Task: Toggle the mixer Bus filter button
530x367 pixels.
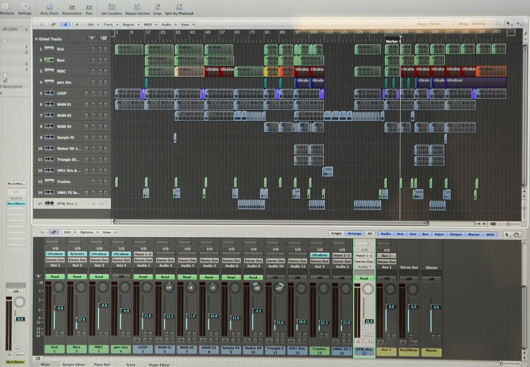Action: point(426,234)
